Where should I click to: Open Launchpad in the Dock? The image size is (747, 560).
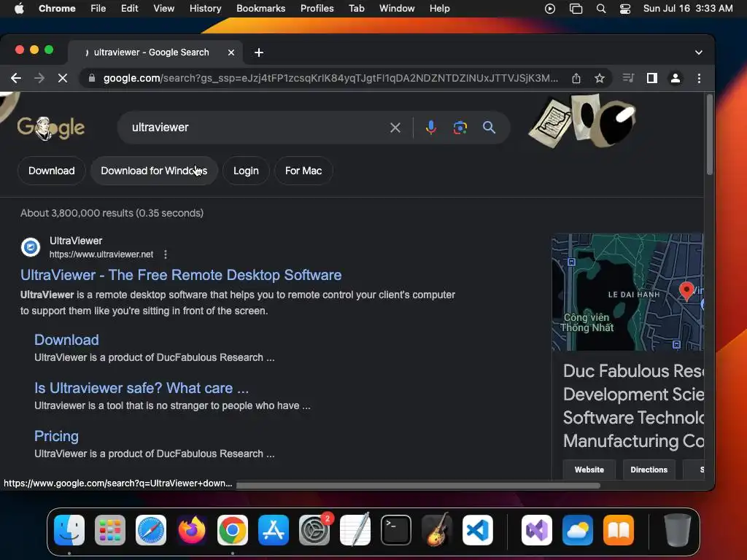pos(110,530)
